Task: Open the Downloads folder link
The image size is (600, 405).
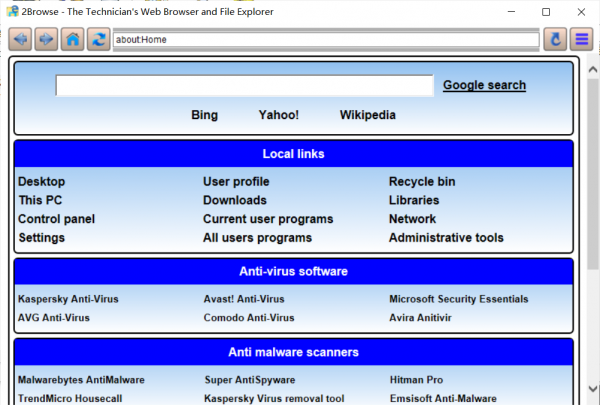Action: pos(235,200)
